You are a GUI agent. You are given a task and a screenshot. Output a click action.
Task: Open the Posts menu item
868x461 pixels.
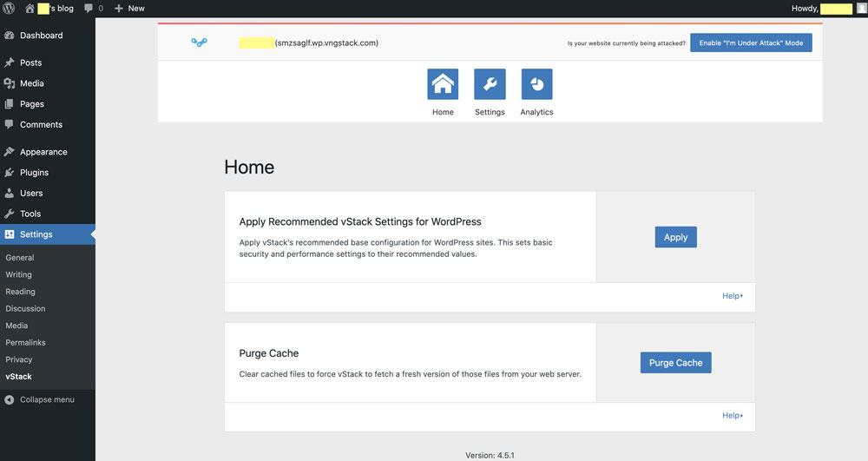(x=48, y=63)
